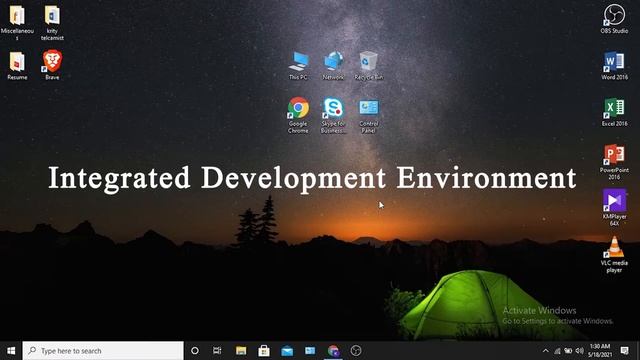Select the PowerPoint 2016 shortcut
The width and height of the screenshot is (640, 360).
click(614, 162)
